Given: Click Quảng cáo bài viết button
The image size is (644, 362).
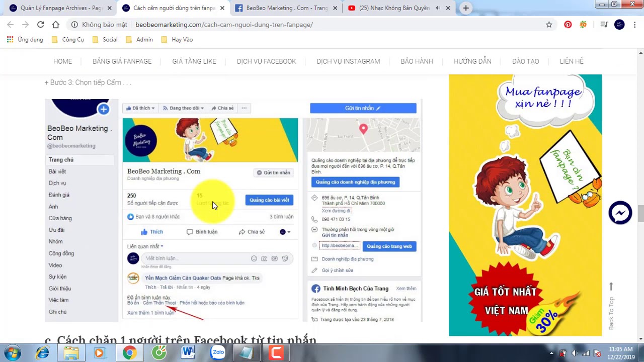Looking at the screenshot, I should coord(269,200).
